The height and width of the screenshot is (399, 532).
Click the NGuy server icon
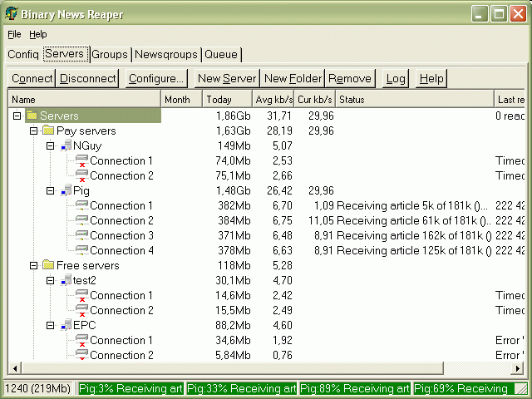pyautogui.click(x=66, y=145)
